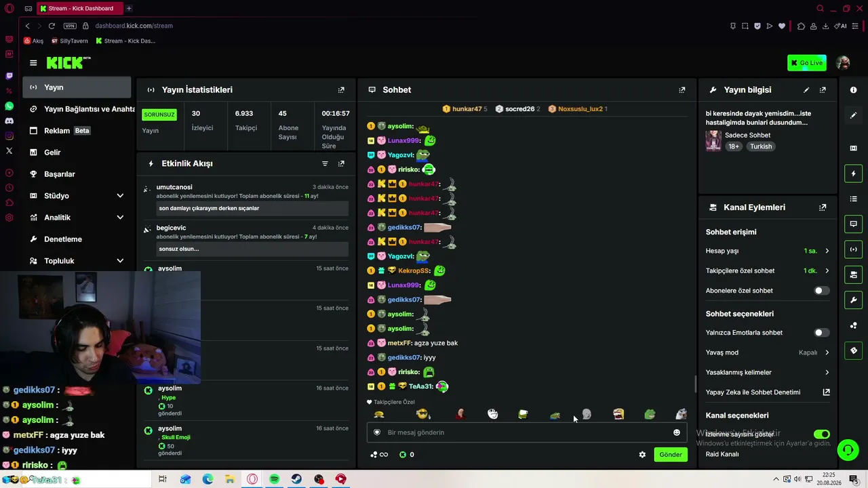Expand the Topluluk sidebar section
868x488 pixels.
120,261
